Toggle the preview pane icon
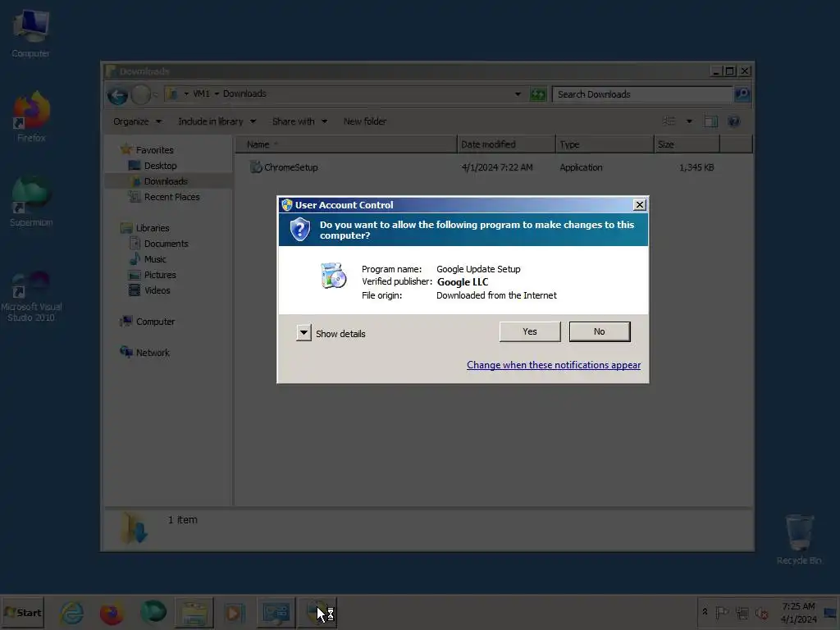 (711, 121)
